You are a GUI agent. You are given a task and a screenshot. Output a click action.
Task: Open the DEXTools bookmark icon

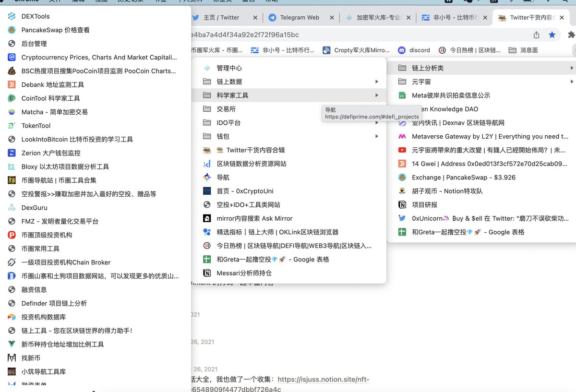(x=12, y=16)
